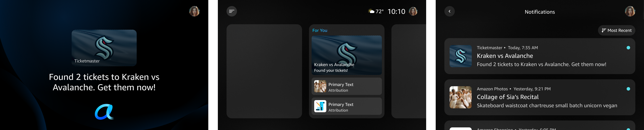This screenshot has width=644, height=130.
Task: Tap the Kraken vs Avalanche For You card
Action: [347, 55]
